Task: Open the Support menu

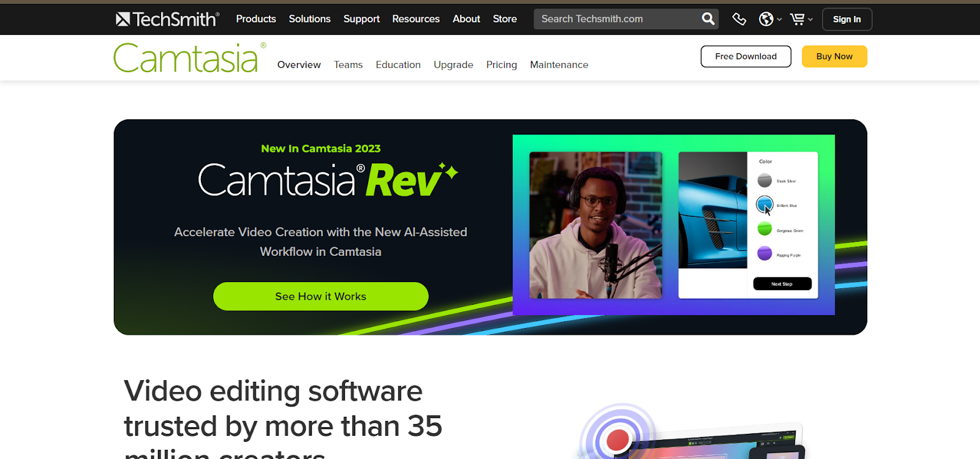Action: click(x=361, y=19)
